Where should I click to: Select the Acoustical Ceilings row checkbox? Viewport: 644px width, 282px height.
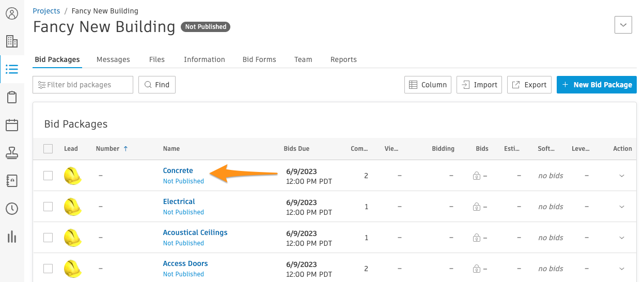(48, 238)
